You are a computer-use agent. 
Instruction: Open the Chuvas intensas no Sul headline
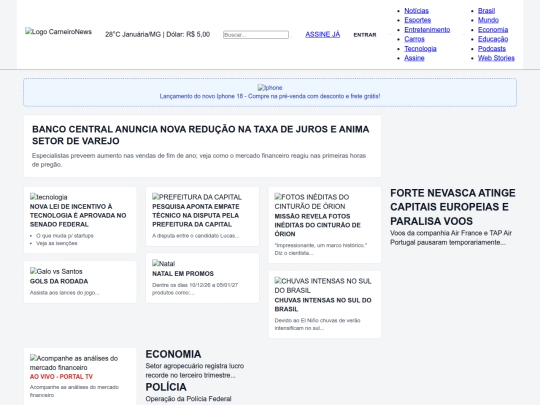pos(323,304)
